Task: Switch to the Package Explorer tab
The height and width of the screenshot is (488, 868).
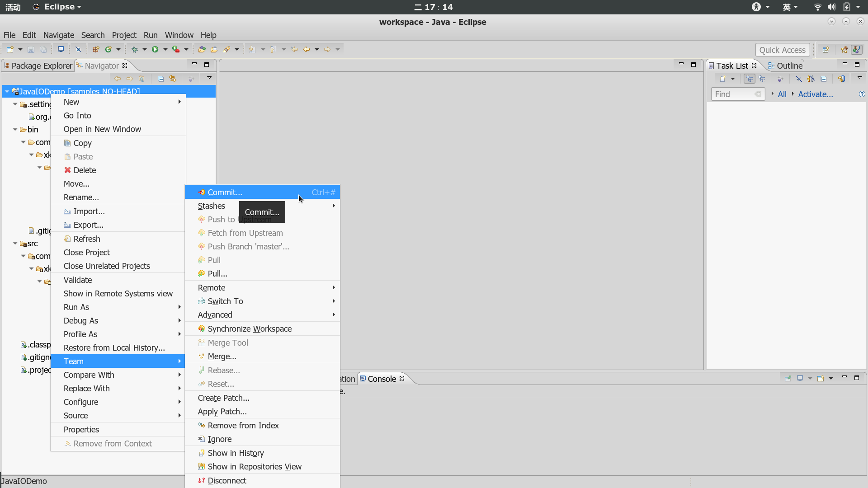Action: pos(38,66)
